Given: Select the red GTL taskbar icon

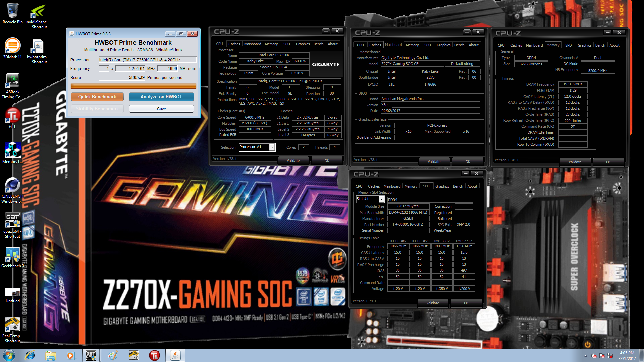Looking at the screenshot, I should 154,355.
